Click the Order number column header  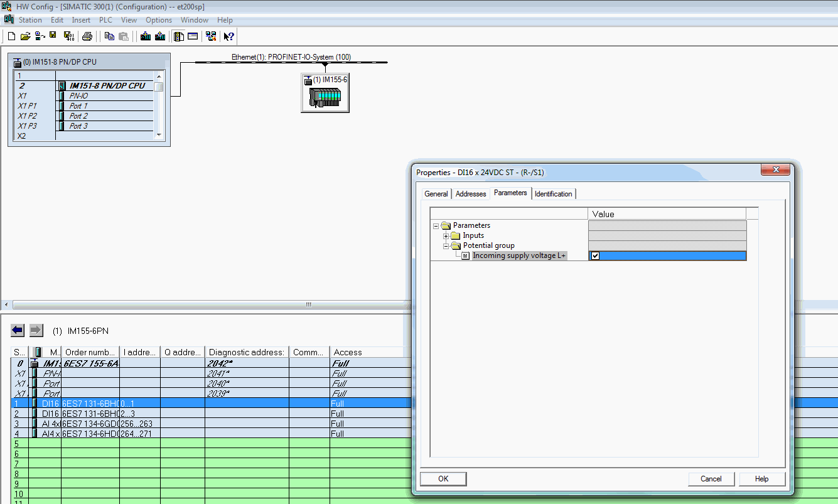point(90,352)
